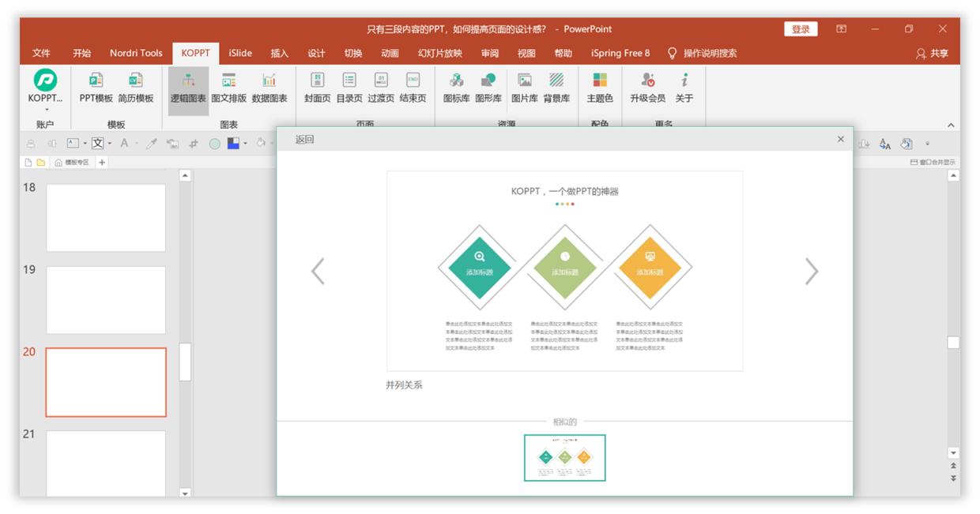Insert a 结束页 ending page

click(413, 88)
